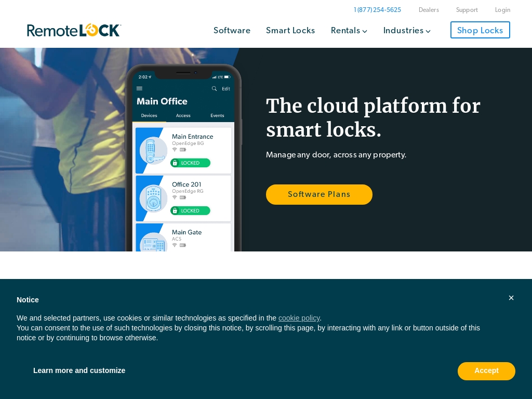Image resolution: width=532 pixels, height=399 pixels.
Task: Click the Shop Locks button
Action: click(480, 30)
